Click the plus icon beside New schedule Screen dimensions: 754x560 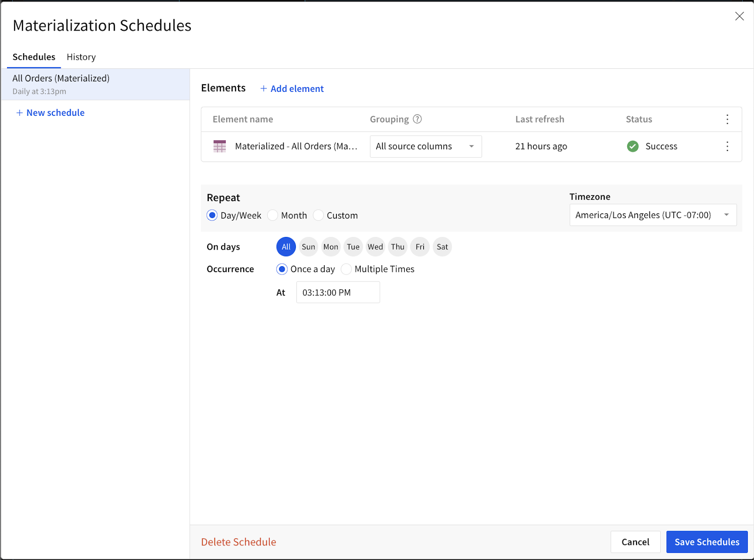tap(19, 113)
